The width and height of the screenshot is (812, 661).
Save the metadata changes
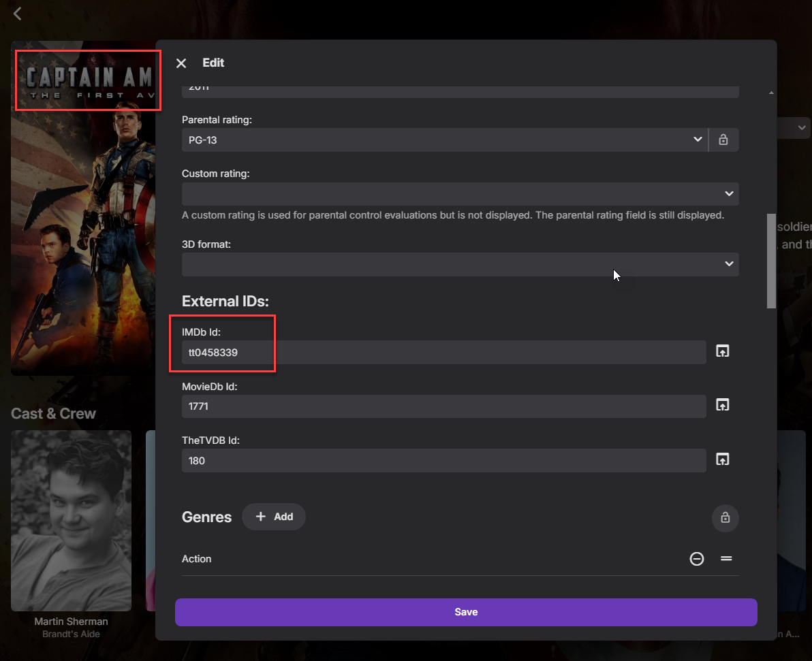[x=466, y=612]
